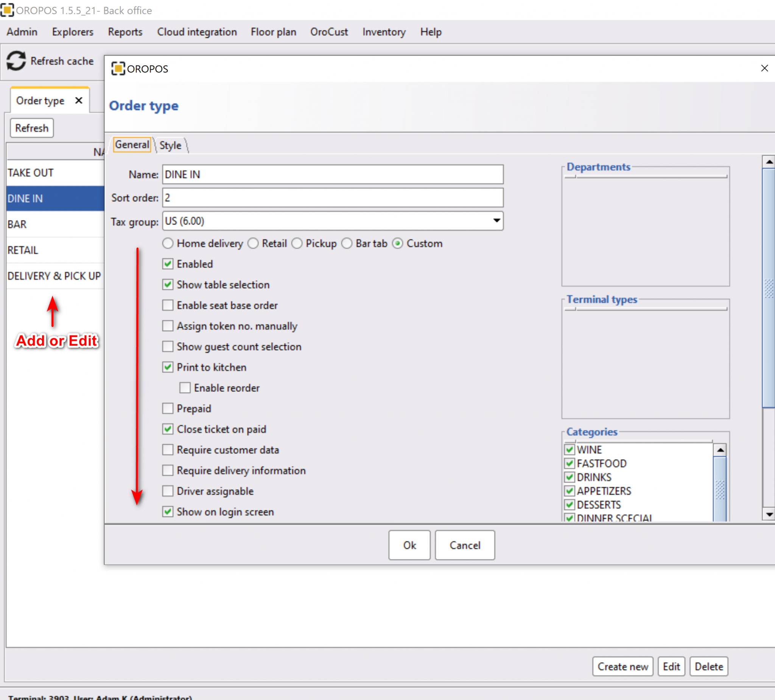The height and width of the screenshot is (700, 775).
Task: Check Require delivery information
Action: click(168, 470)
